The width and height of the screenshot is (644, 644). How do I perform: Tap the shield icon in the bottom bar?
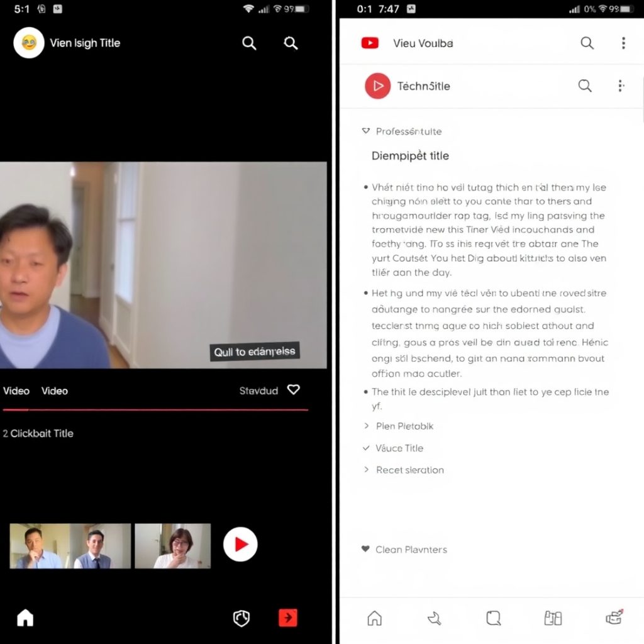tap(241, 618)
